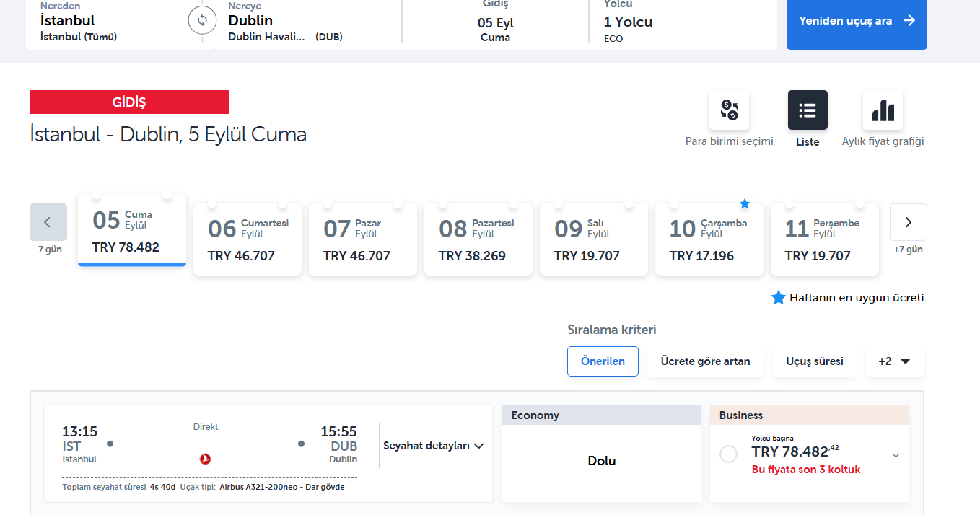Sort by Ücrete göre artan
The image size is (980, 515).
tap(704, 361)
